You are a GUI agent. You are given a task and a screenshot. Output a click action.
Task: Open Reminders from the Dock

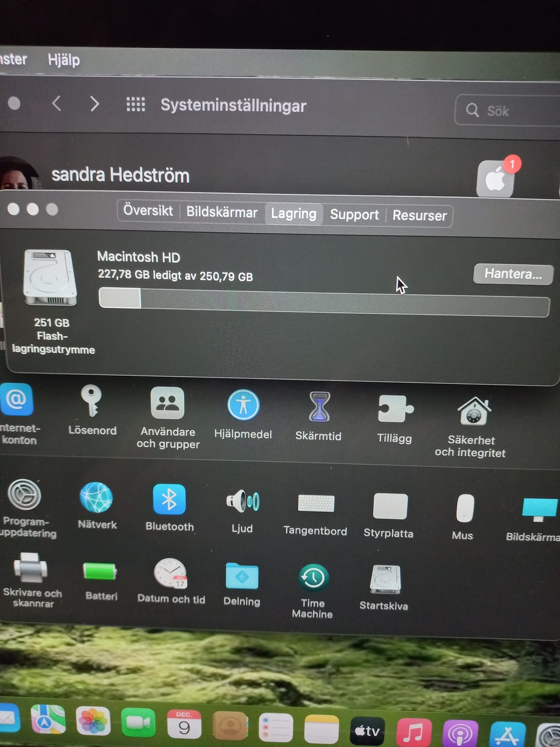275,729
